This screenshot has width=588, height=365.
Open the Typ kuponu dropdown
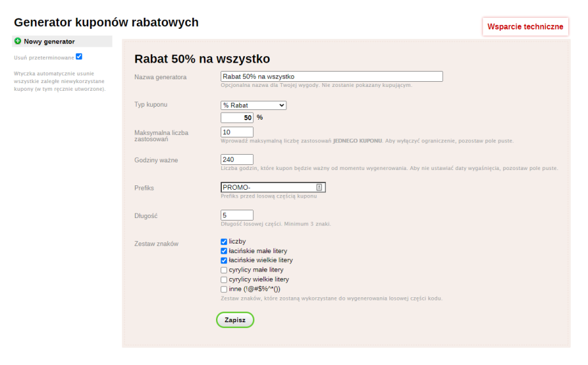pyautogui.click(x=254, y=105)
